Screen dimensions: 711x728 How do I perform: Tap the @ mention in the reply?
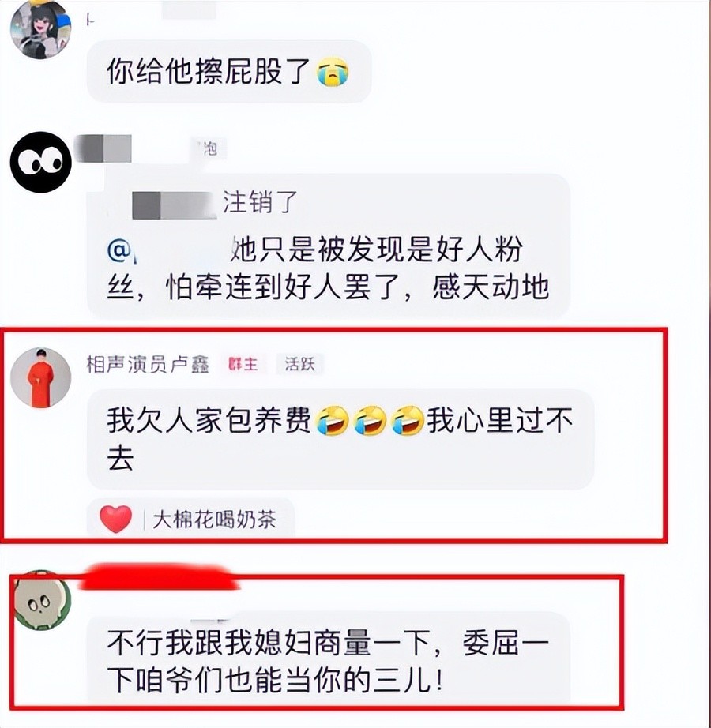120,251
